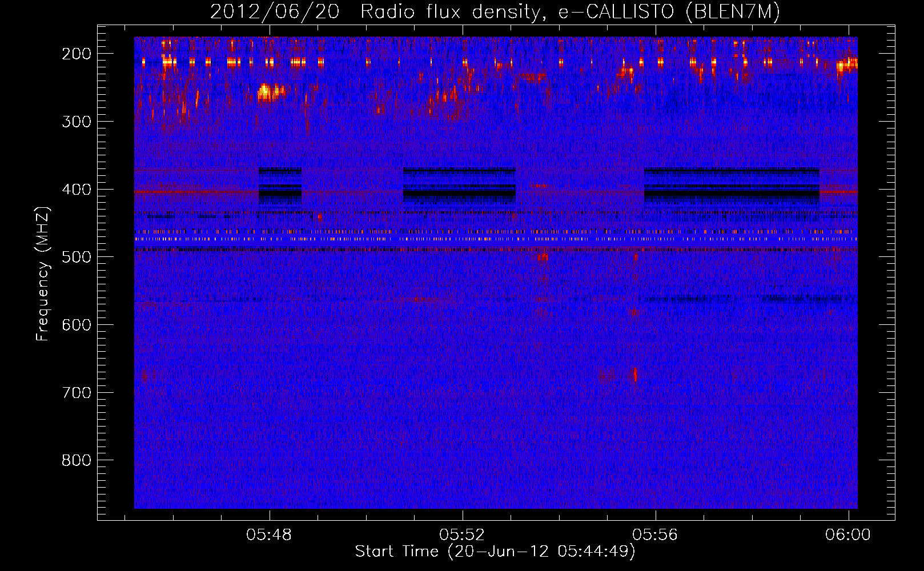The width and height of the screenshot is (924, 571).
Task: Click the 05:52 time tick label
Action: pos(462,534)
